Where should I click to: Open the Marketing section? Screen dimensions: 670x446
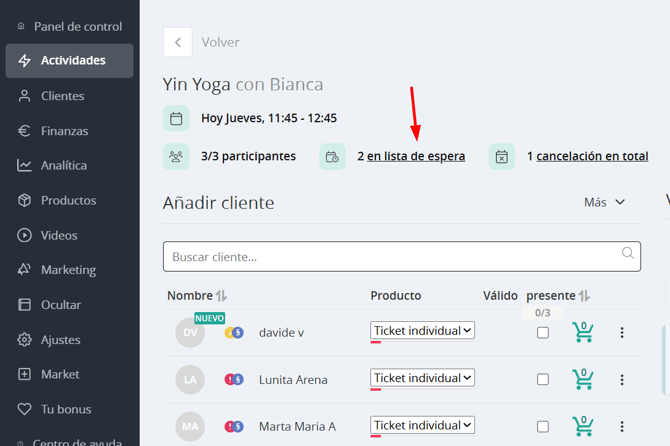tap(56, 270)
